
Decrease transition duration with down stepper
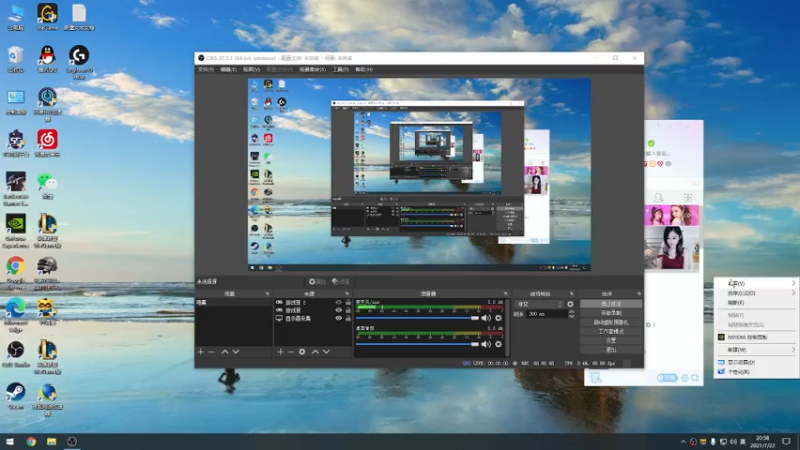coord(571,316)
